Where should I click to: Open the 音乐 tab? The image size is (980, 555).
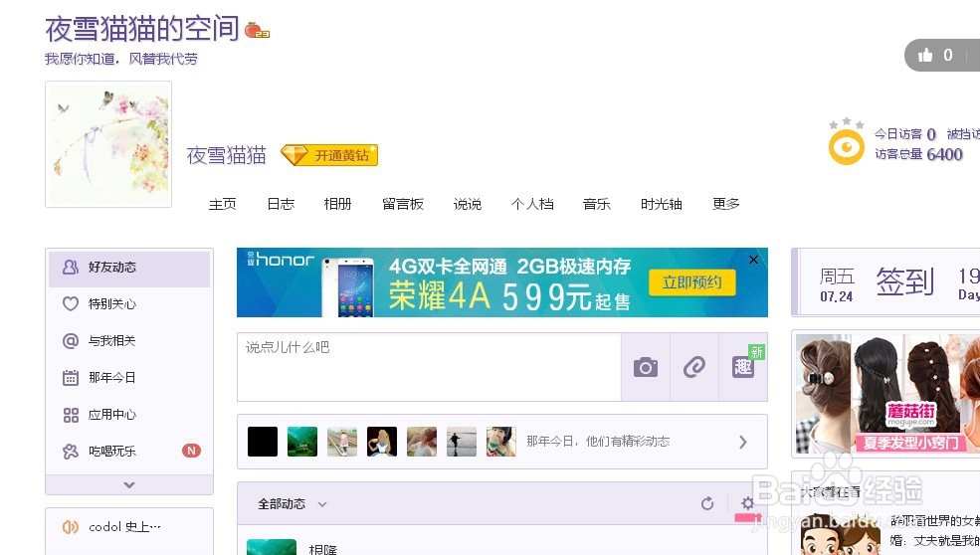[597, 204]
